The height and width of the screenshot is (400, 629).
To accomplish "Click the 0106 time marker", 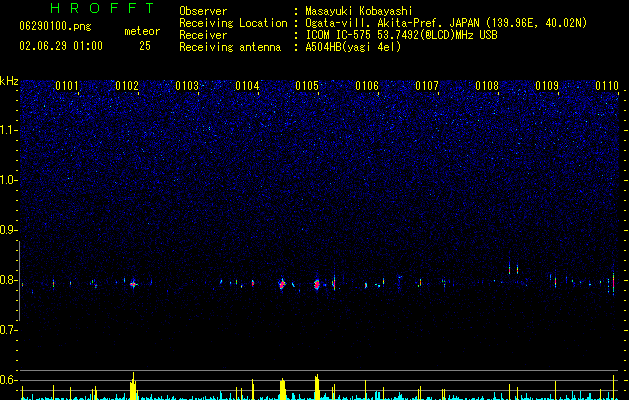I will [x=367, y=86].
